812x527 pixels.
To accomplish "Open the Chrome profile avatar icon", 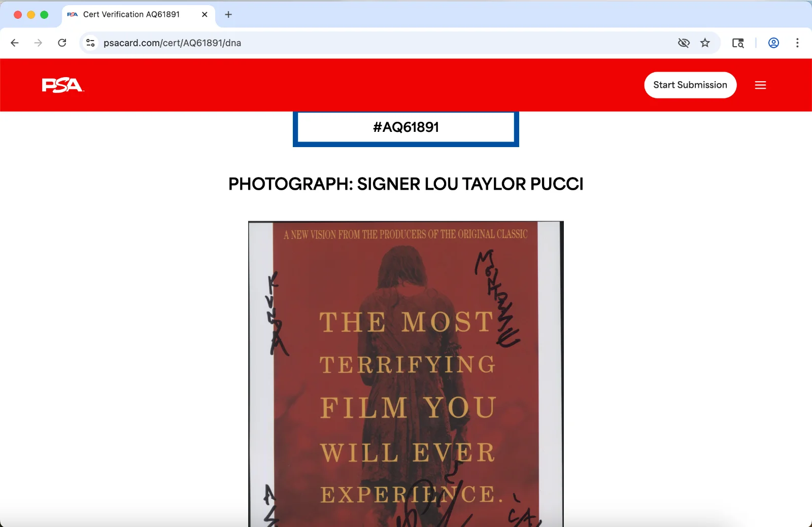I will (773, 43).
